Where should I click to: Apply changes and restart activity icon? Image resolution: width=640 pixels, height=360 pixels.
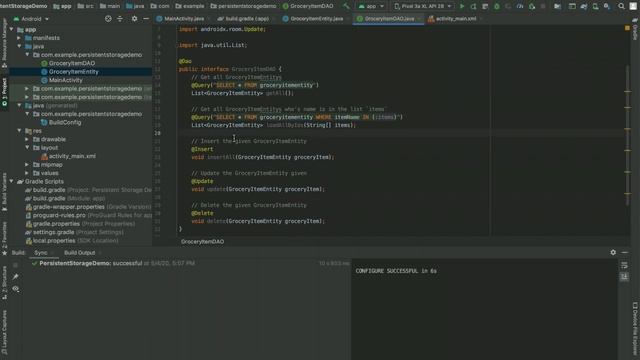point(473,6)
